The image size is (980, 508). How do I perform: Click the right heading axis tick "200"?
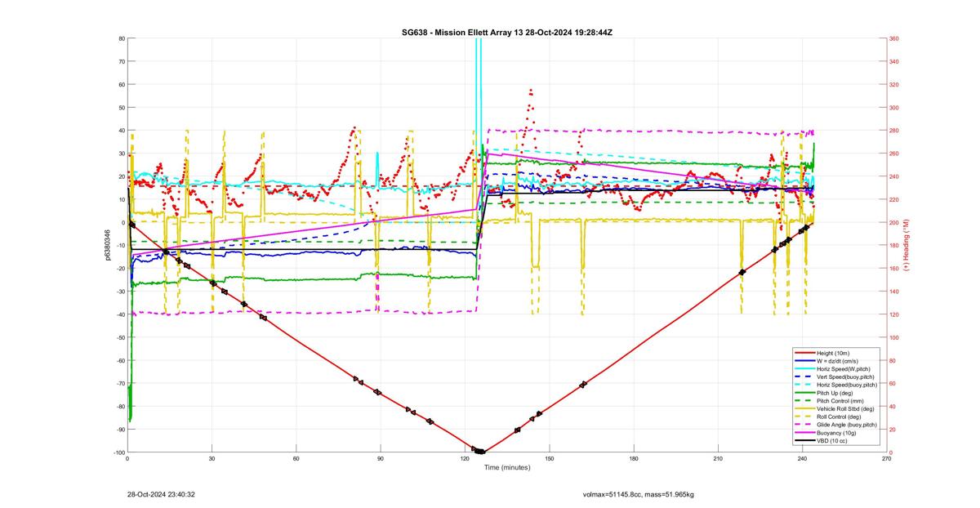tap(893, 222)
